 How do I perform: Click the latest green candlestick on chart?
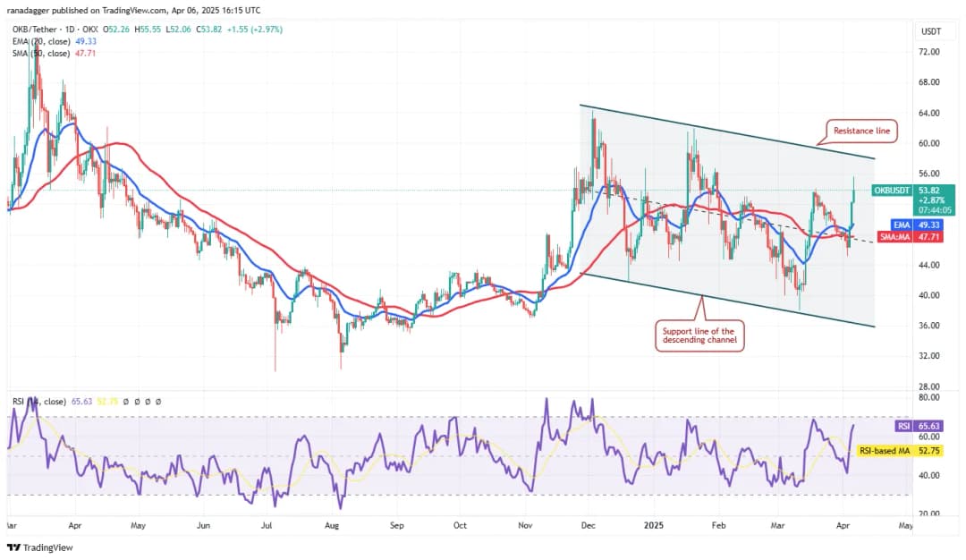click(x=854, y=199)
